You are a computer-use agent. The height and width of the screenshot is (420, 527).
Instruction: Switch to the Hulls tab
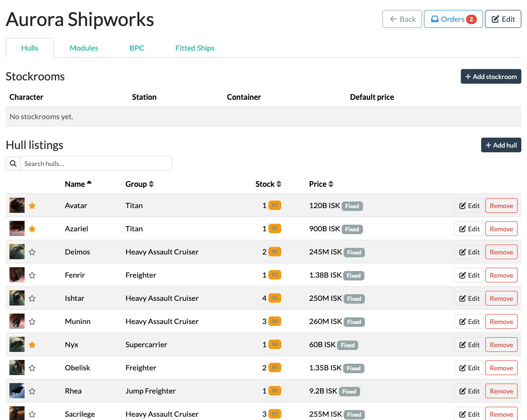click(x=30, y=48)
